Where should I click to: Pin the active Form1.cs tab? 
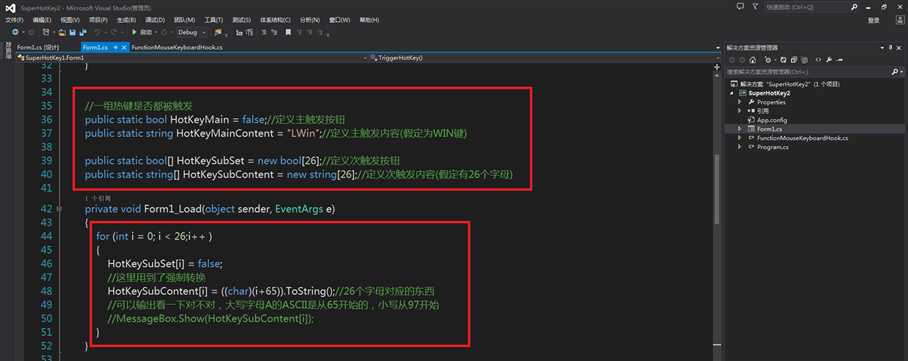[x=115, y=48]
